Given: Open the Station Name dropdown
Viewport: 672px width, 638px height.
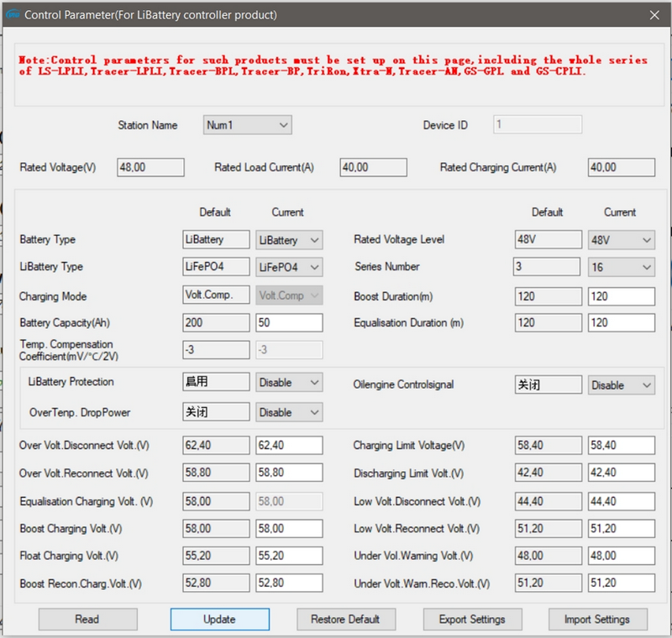Looking at the screenshot, I should (248, 125).
